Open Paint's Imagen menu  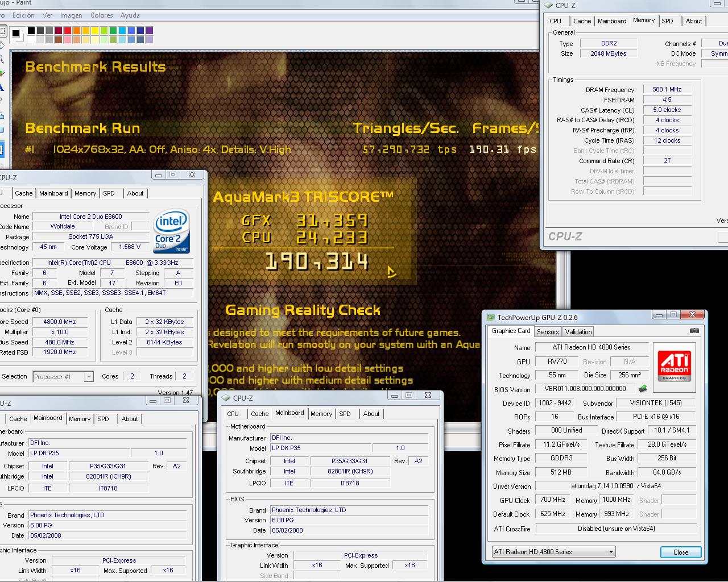pyautogui.click(x=71, y=15)
